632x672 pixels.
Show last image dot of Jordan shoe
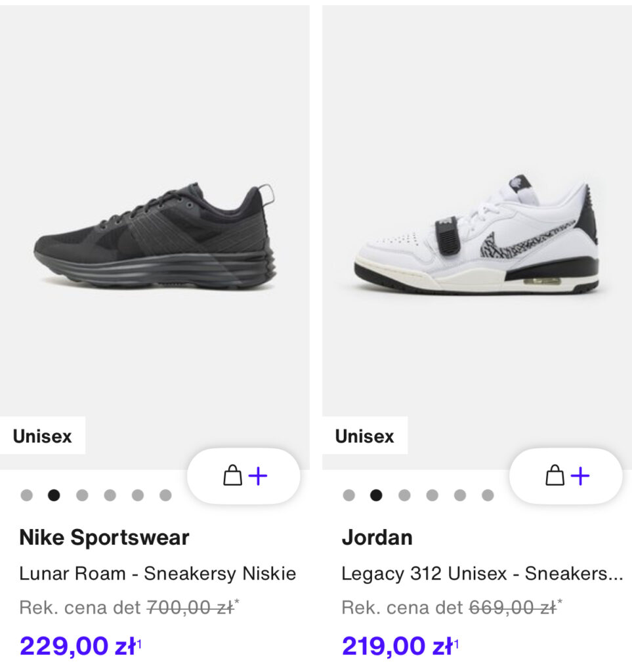(x=488, y=495)
